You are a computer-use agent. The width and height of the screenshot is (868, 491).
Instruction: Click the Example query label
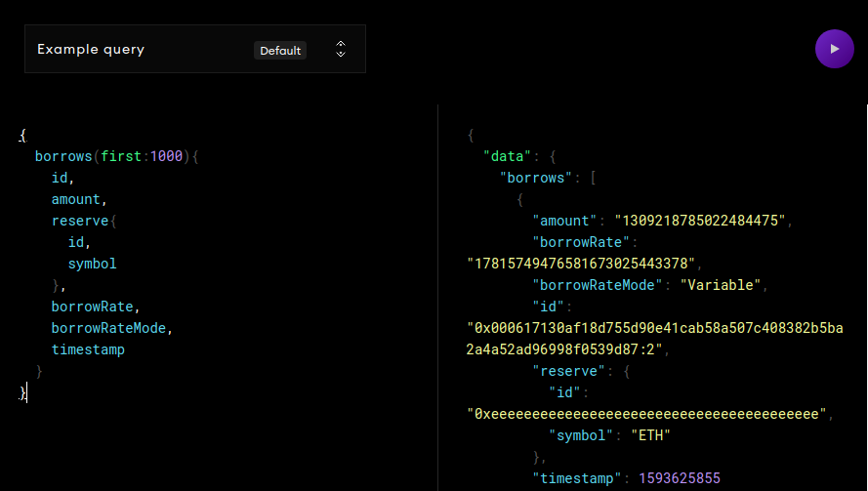91,49
